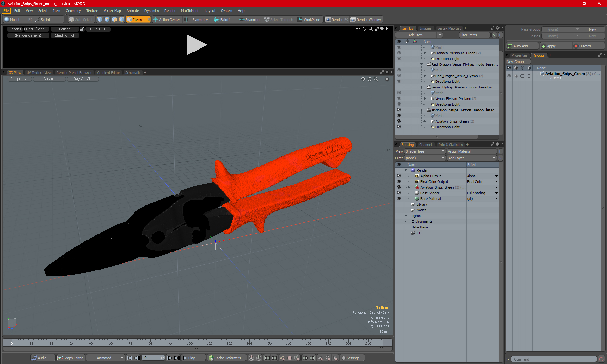The height and width of the screenshot is (364, 607).
Task: Open the Animated dropdown in the timeline bar
Action: point(106,358)
